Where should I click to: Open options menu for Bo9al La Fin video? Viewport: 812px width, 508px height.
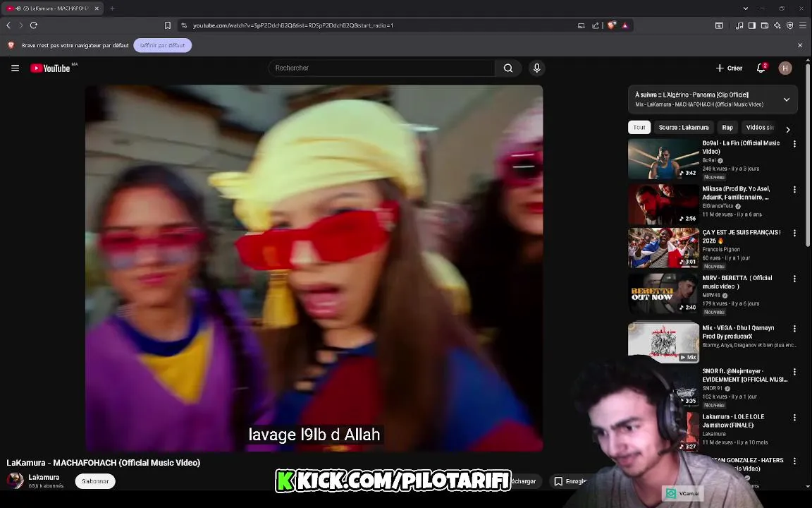click(x=794, y=144)
